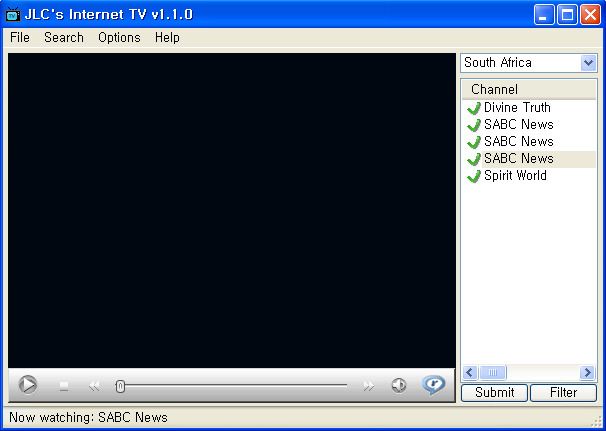
Task: Click the green checkmark beside Divine Truth
Action: 474,108
